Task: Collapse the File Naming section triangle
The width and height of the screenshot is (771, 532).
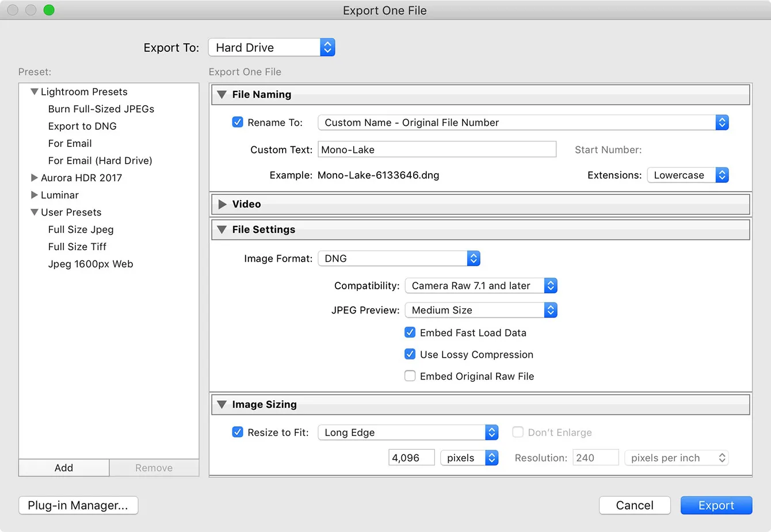Action: (222, 95)
